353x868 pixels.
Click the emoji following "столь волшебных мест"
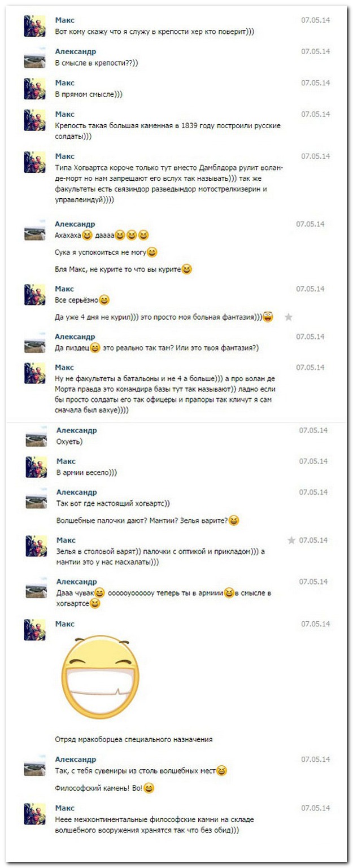(222, 771)
